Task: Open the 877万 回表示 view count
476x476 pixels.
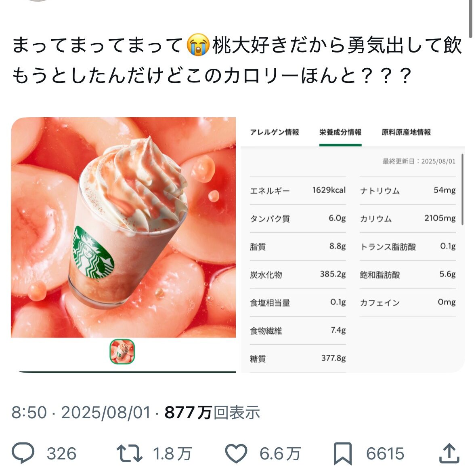Action: pyautogui.click(x=212, y=413)
